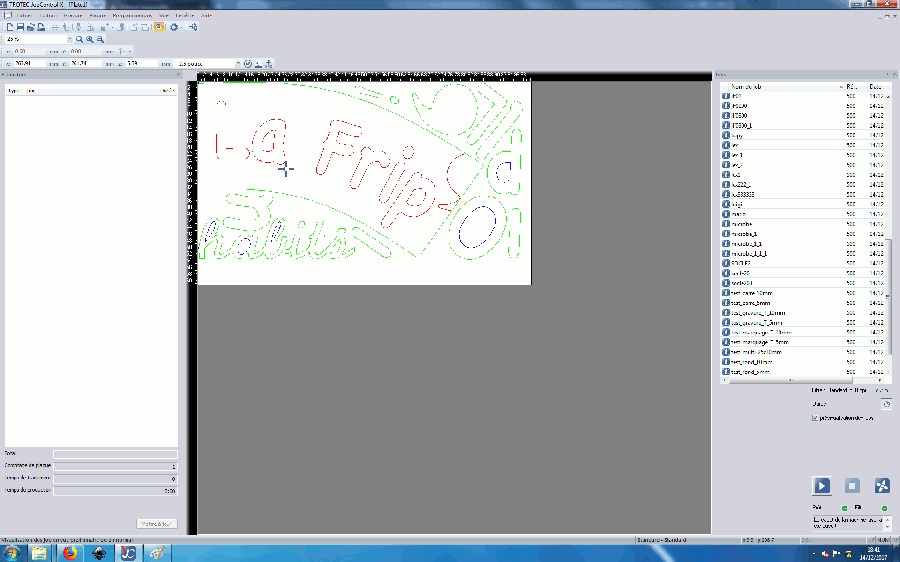Switch to JobControl taskbar icon
The width and height of the screenshot is (900, 562).
pos(128,553)
